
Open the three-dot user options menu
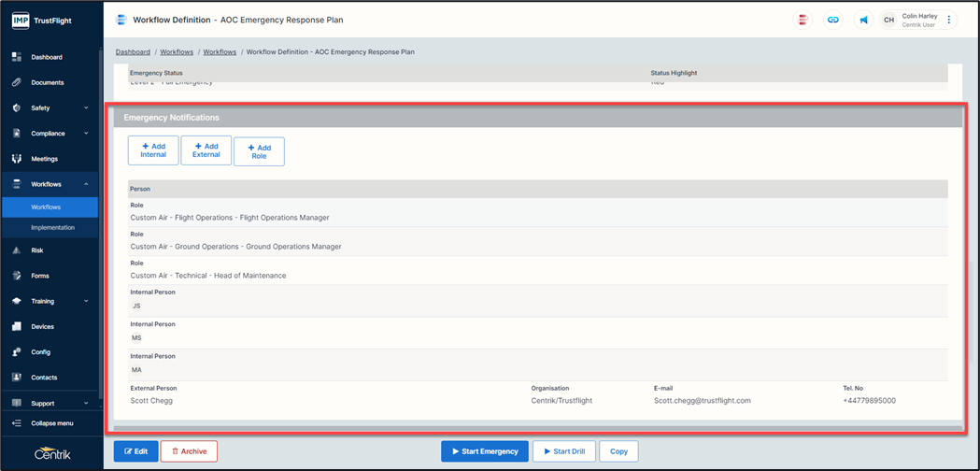coord(949,20)
